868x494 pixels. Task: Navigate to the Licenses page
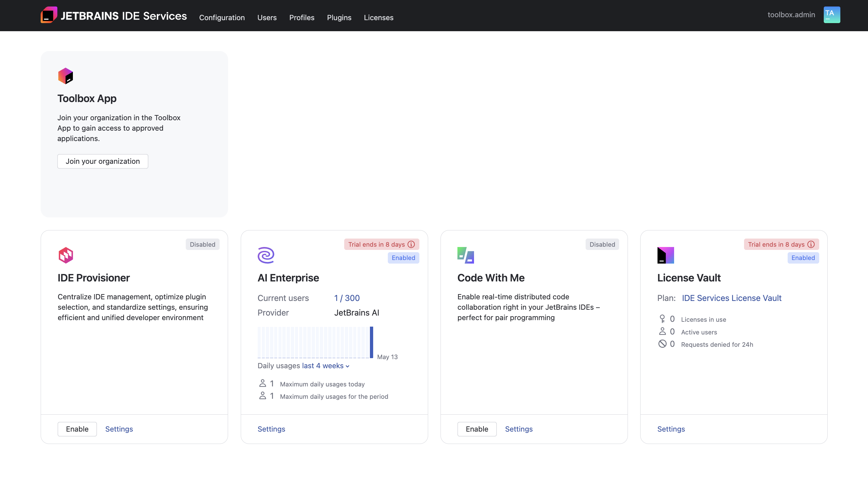(378, 18)
